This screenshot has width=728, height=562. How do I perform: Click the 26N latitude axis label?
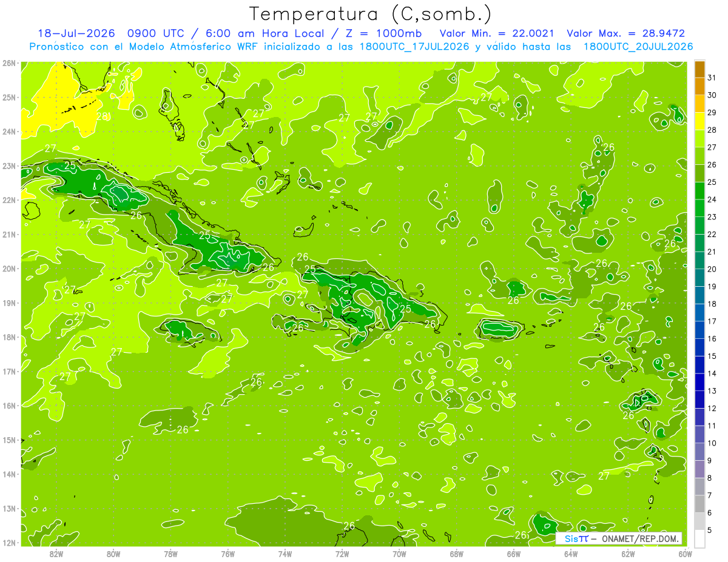tap(9, 63)
